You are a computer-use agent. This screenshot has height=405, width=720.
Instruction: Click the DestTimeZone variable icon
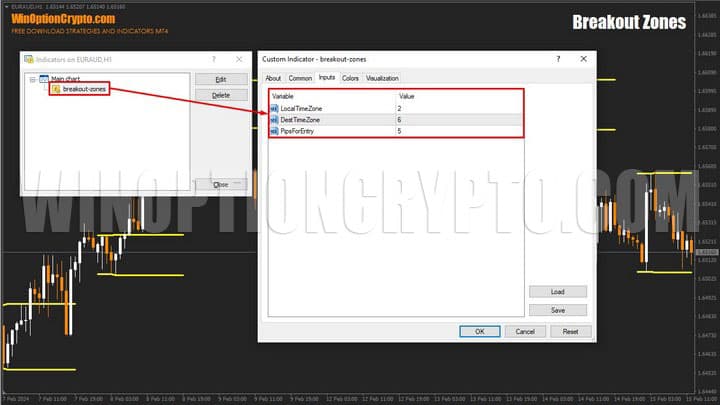(274, 119)
